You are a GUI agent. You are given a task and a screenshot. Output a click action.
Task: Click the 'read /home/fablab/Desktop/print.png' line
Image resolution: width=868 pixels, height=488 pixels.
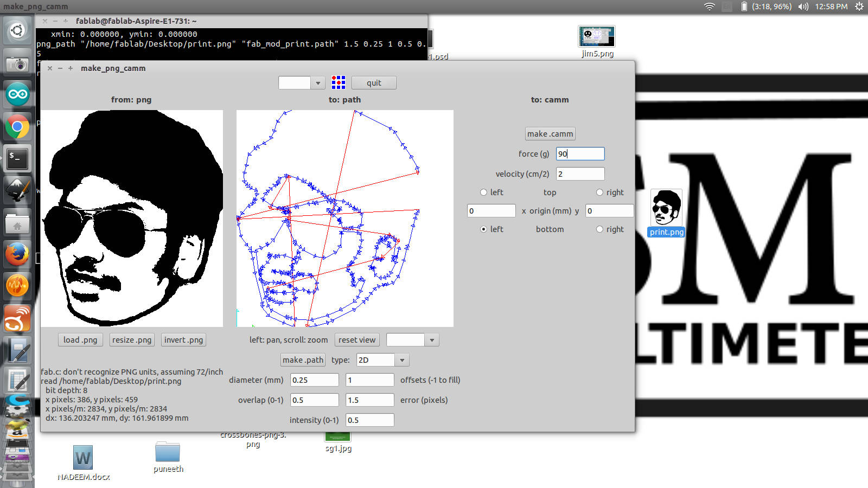[111, 381]
